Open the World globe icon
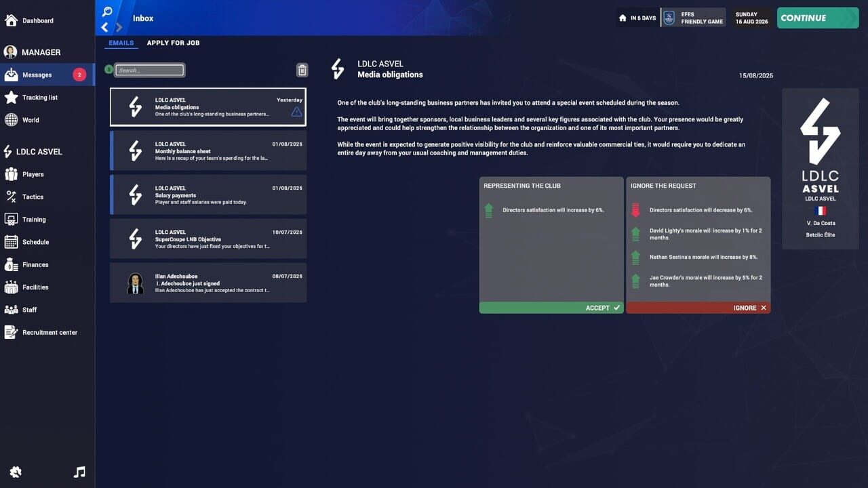The width and height of the screenshot is (868, 488). coord(11,120)
